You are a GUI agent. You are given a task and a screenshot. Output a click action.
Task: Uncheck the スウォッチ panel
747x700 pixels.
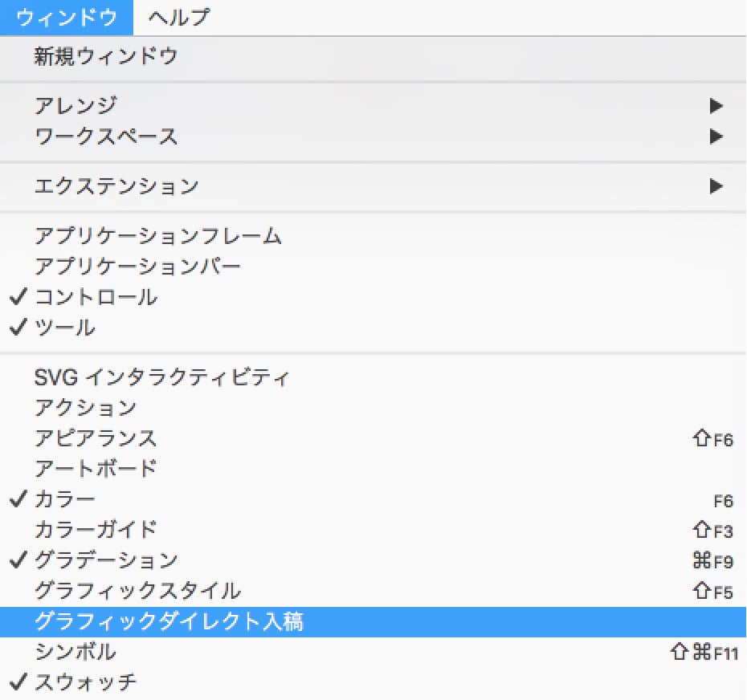coord(86,682)
